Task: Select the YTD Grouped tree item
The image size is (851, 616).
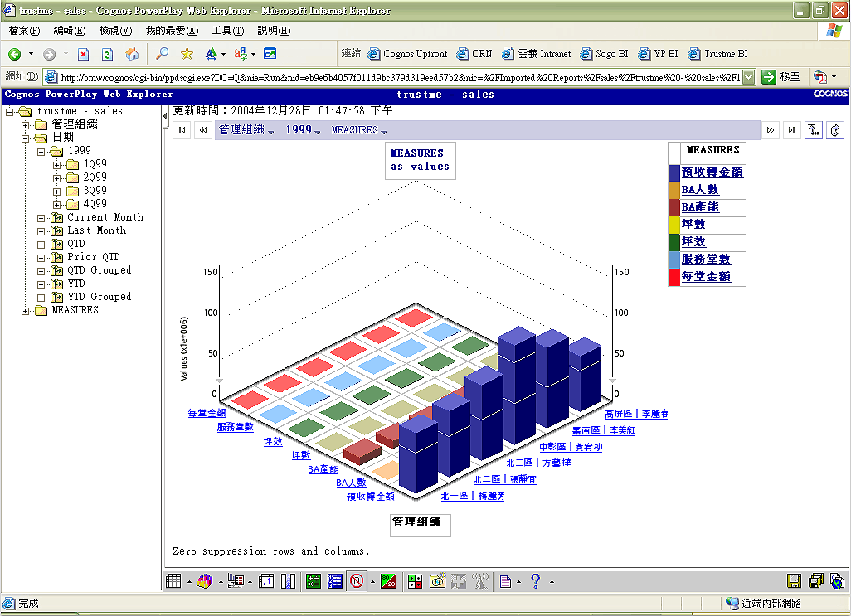Action: [100, 297]
